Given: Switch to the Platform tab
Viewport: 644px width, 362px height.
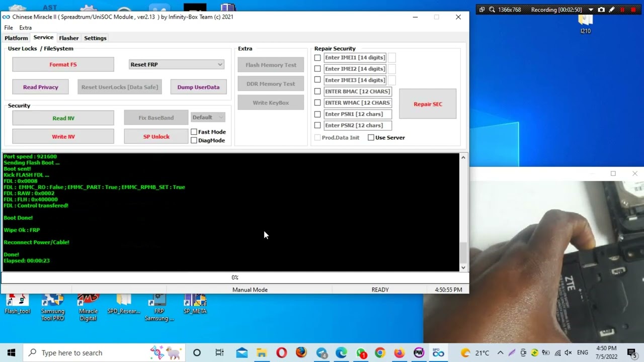Looking at the screenshot, I should [16, 38].
